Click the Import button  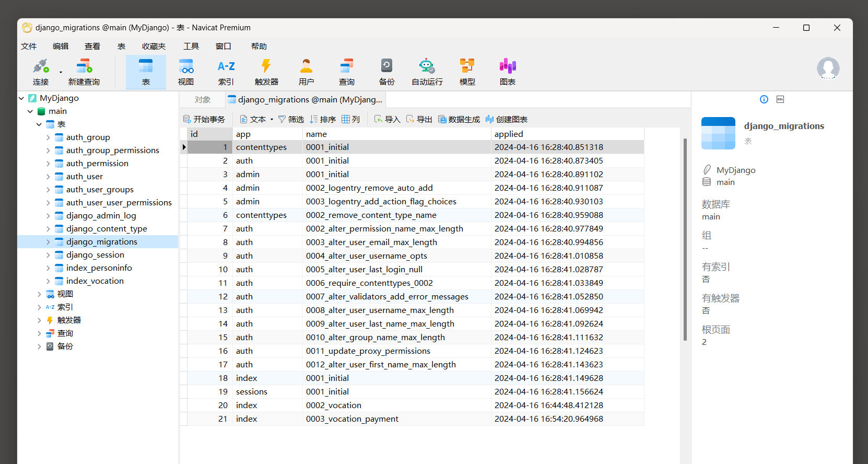click(388, 119)
